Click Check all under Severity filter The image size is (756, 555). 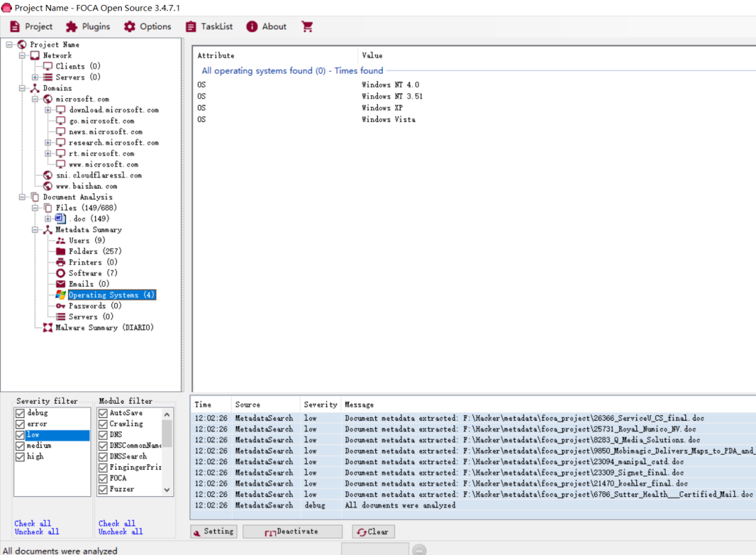[32, 524]
